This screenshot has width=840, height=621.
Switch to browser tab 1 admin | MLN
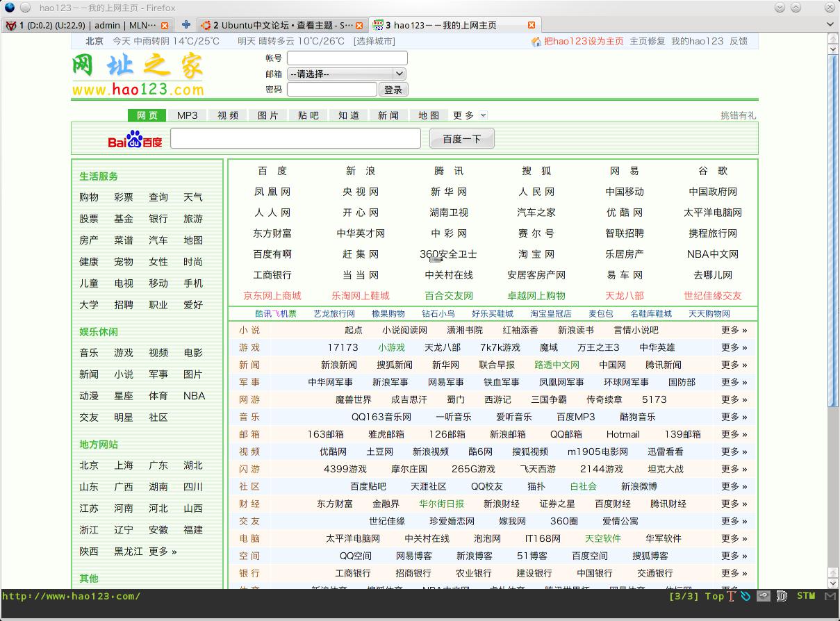click(x=87, y=25)
